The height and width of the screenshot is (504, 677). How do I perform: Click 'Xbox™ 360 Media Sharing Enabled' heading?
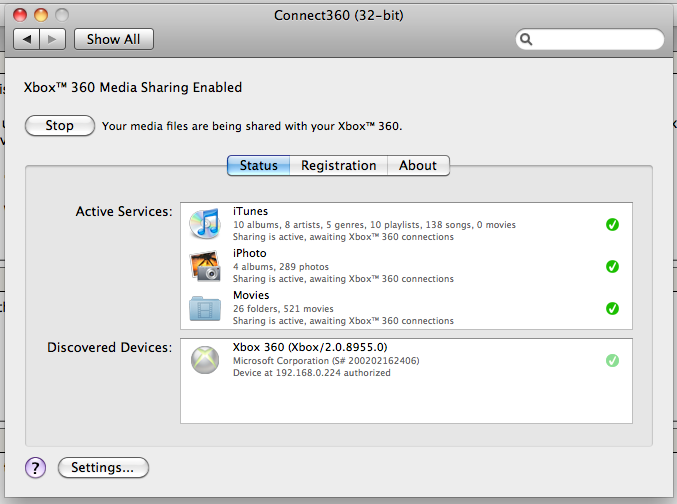133,87
